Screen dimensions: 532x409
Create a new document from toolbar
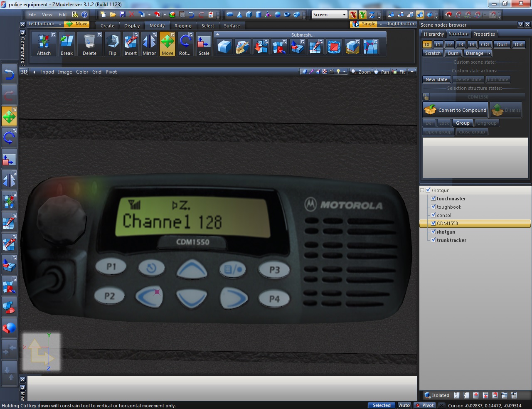pyautogui.click(x=103, y=15)
